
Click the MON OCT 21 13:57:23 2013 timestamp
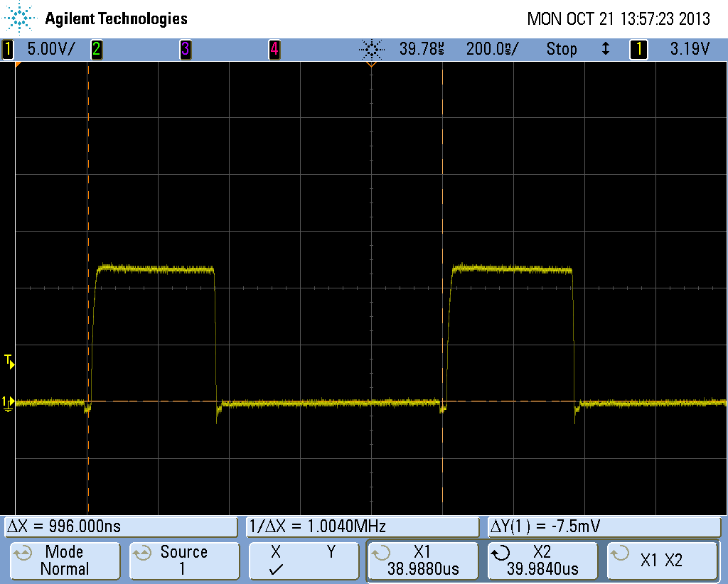tap(619, 19)
